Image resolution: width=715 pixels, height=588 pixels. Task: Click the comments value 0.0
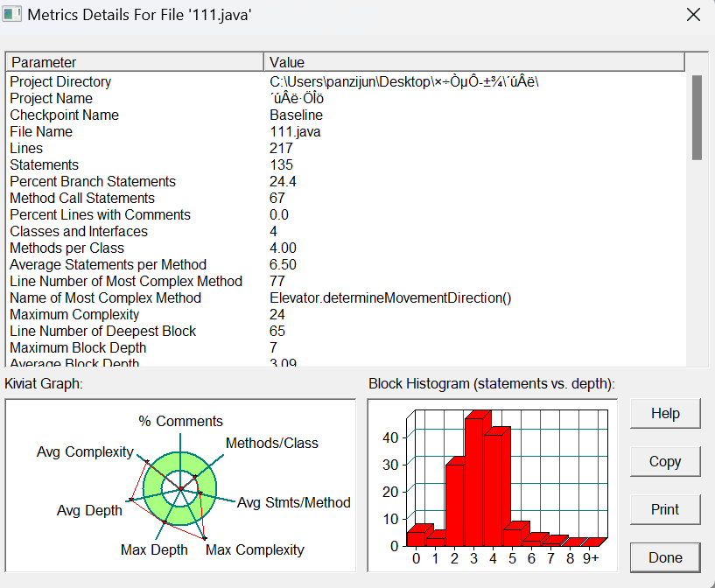(x=278, y=214)
